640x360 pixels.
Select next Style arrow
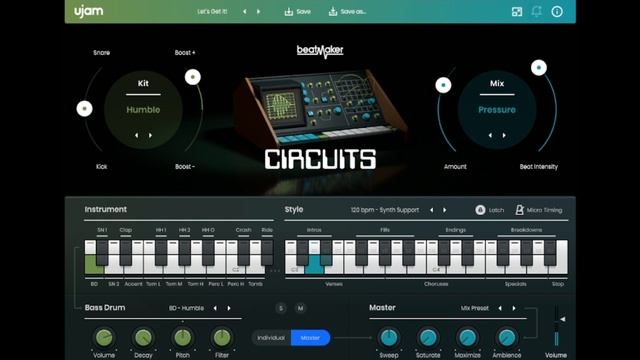pos(444,210)
